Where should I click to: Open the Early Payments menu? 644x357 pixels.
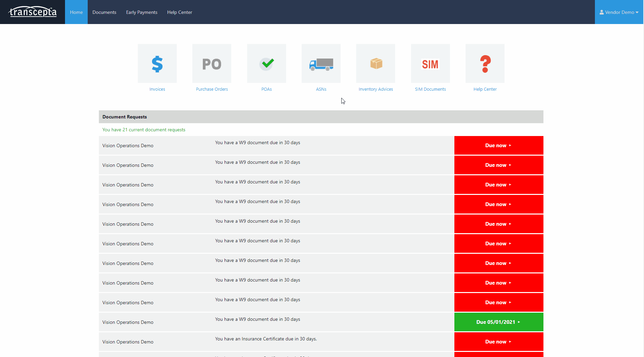point(142,12)
